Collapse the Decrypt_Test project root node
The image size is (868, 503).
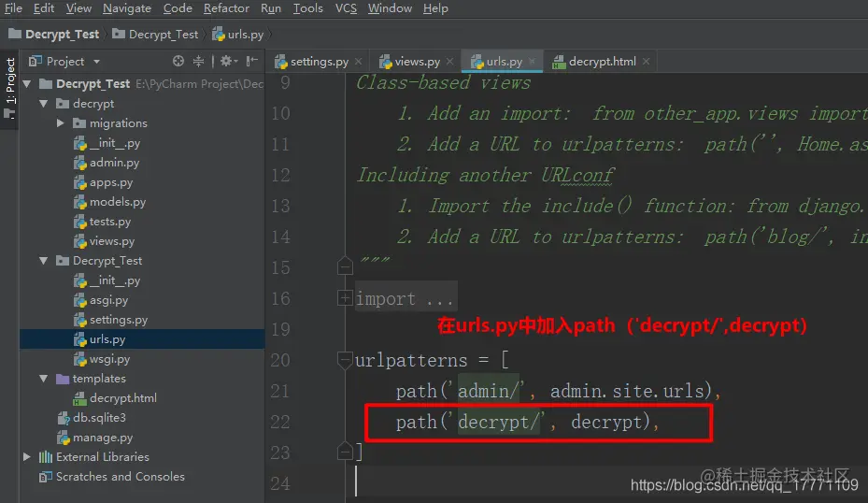click(x=26, y=83)
